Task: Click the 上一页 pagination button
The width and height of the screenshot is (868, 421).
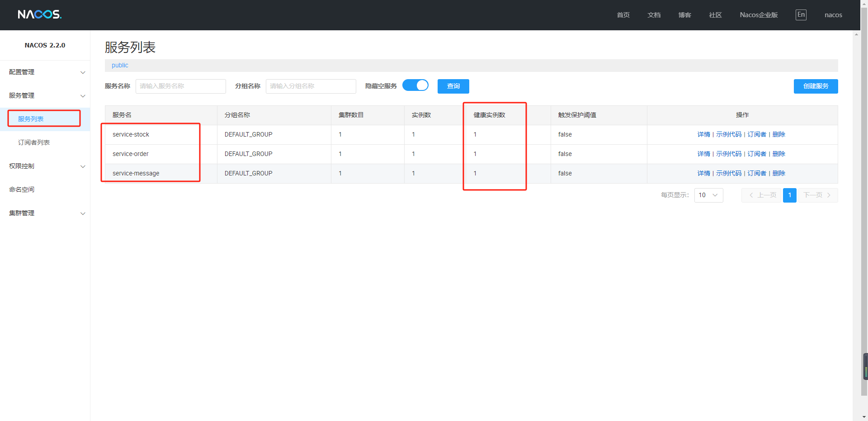Action: pos(761,195)
